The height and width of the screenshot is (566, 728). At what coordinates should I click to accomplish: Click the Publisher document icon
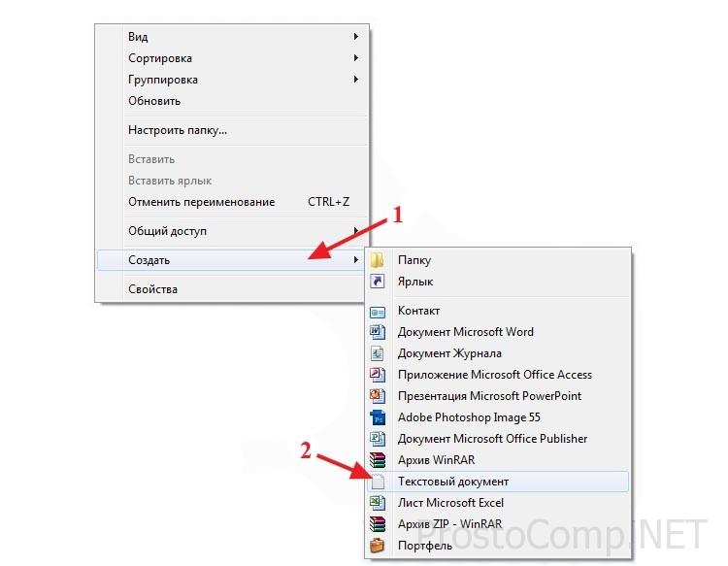click(377, 439)
